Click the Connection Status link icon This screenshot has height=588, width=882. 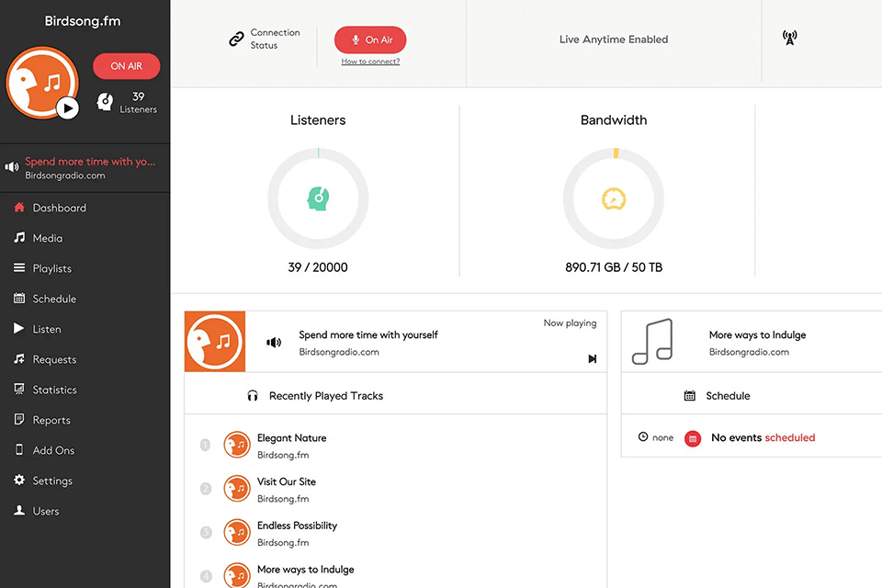(236, 39)
